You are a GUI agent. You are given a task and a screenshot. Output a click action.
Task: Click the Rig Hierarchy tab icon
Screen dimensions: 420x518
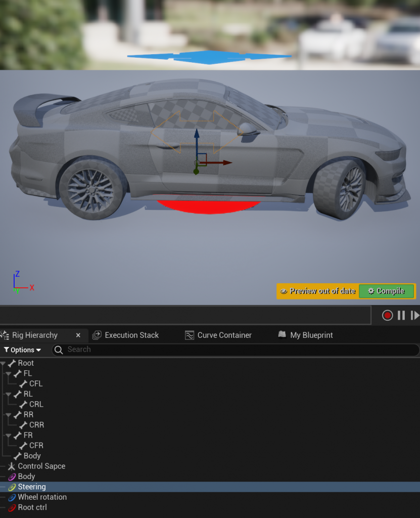coord(5,335)
